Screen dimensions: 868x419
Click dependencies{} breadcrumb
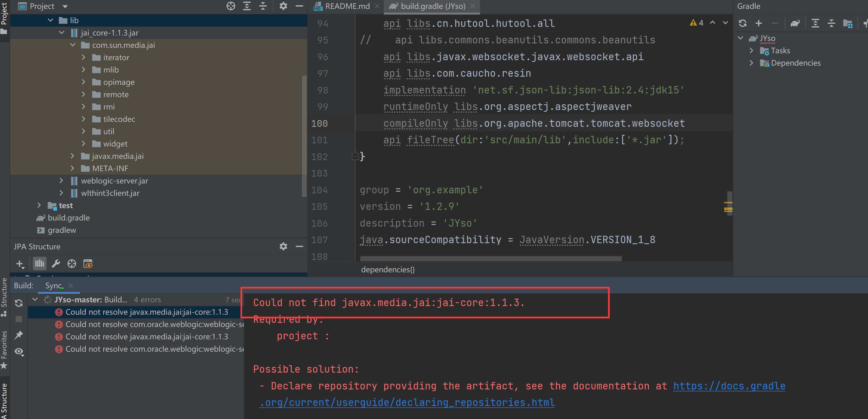[x=388, y=270]
